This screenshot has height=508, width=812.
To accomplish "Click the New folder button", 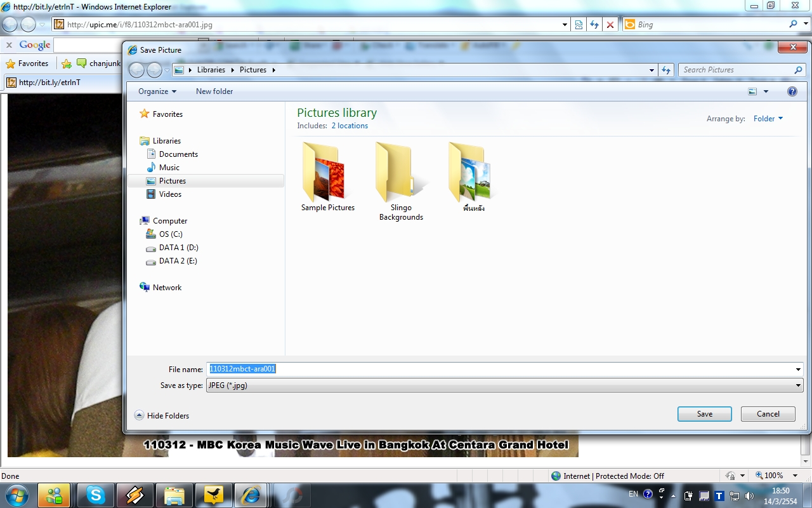I will [x=214, y=91].
